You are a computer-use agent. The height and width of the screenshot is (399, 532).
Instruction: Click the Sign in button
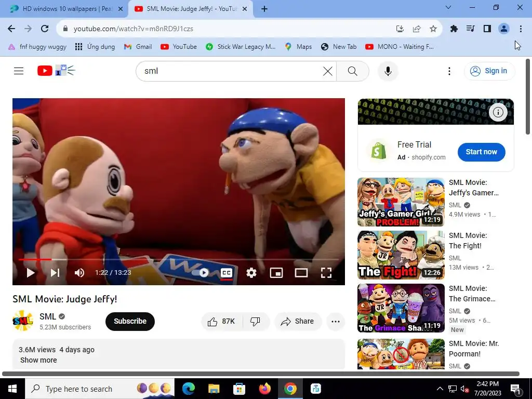tap(489, 71)
